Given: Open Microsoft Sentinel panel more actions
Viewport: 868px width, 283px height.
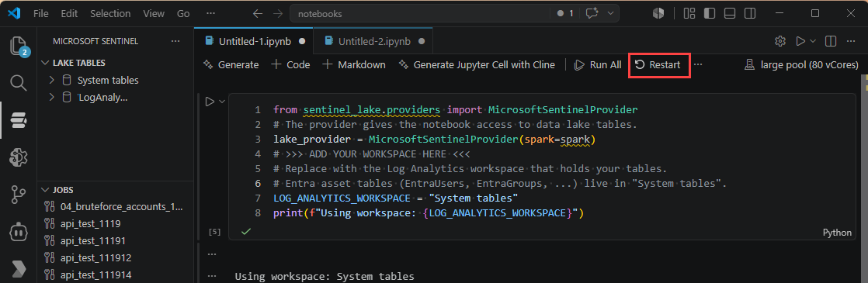Looking at the screenshot, I should coord(175,41).
